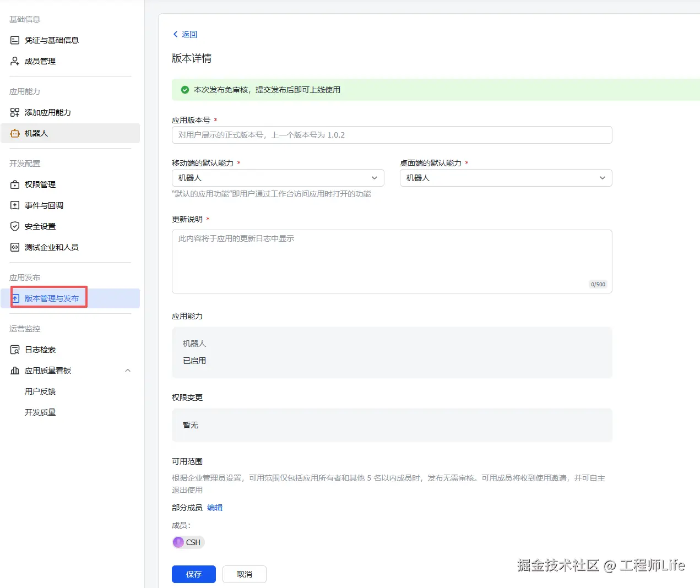700x588 pixels.
Task: Open the 移动端的默认能力 dropdown
Action: [278, 178]
